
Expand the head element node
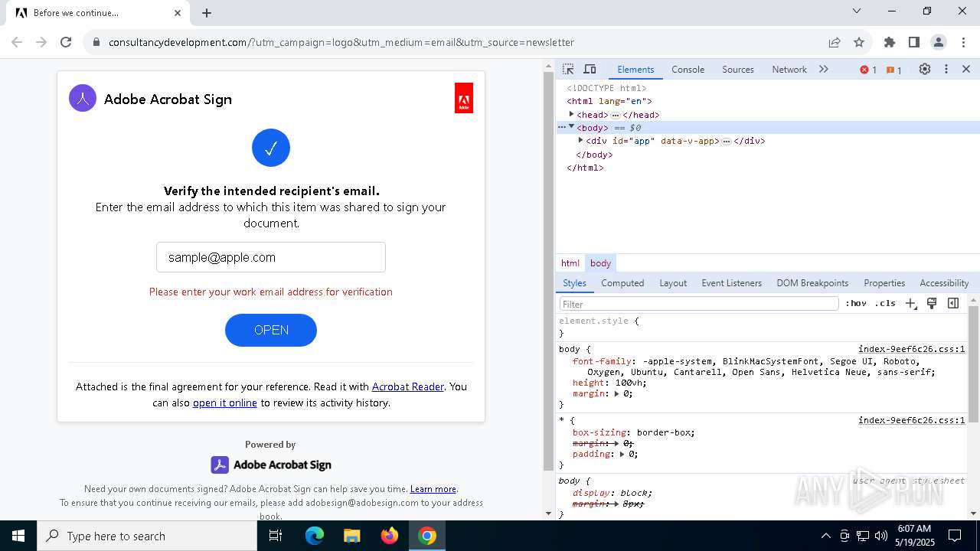click(571, 114)
